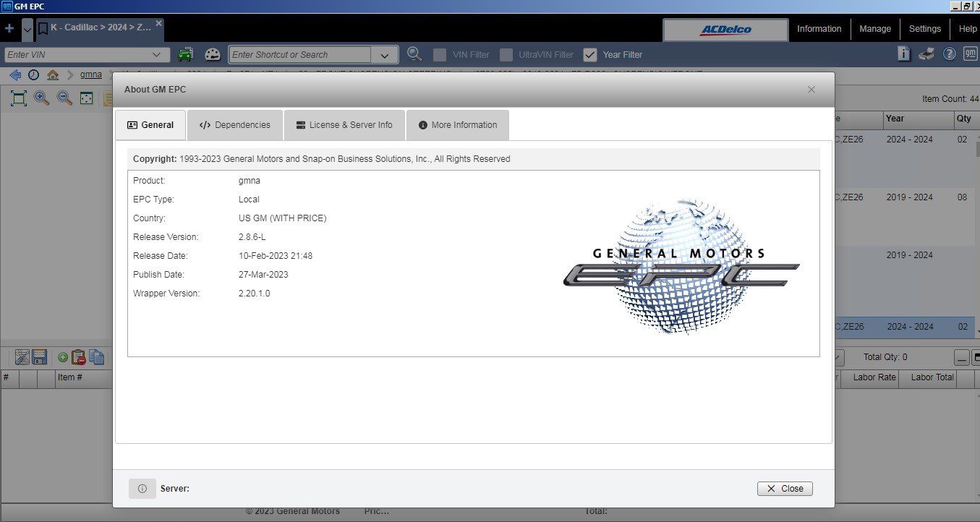Viewport: 980px width, 522px height.
Task: Enable the VIN Filter checkbox
Action: (x=439, y=54)
